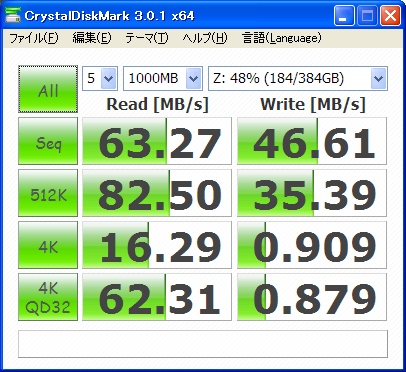The width and height of the screenshot is (406, 372).
Task: Click Seq write result 46.61
Action: click(312, 141)
